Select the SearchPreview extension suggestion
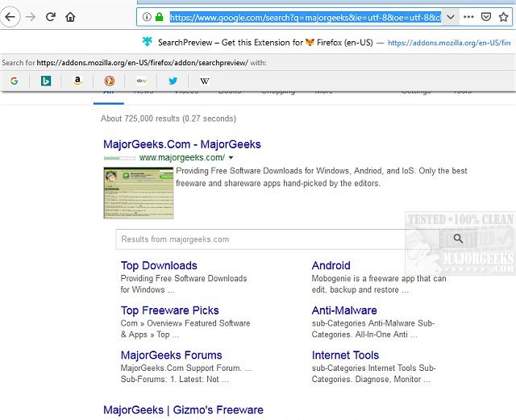Screen dimensions: 516x420 pos(258,42)
